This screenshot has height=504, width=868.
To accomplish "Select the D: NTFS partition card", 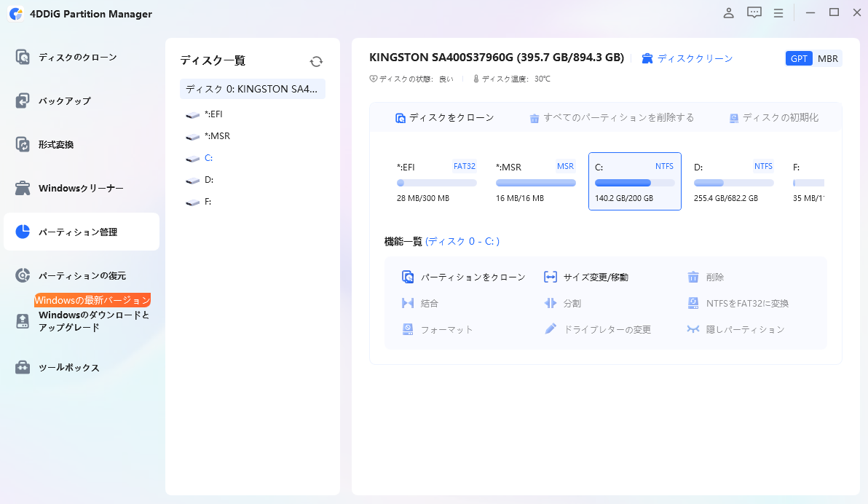I will pos(733,181).
